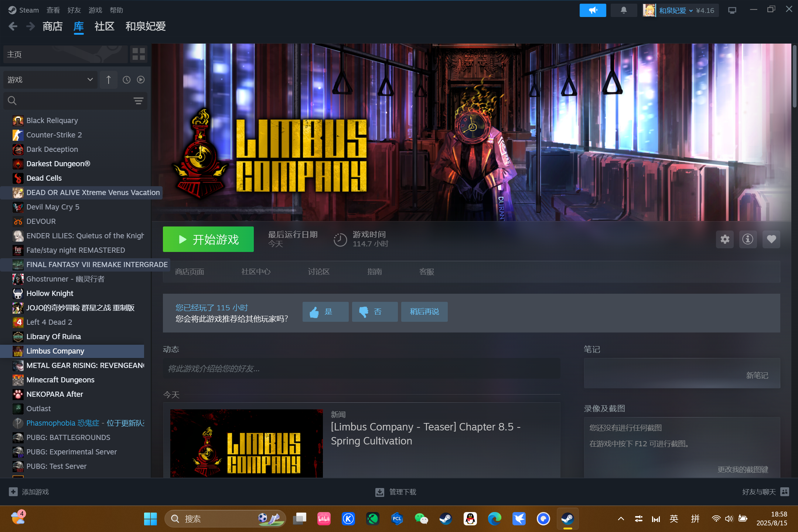798x532 pixels.
Task: Open PCL launcher in taskbar
Action: 397,519
